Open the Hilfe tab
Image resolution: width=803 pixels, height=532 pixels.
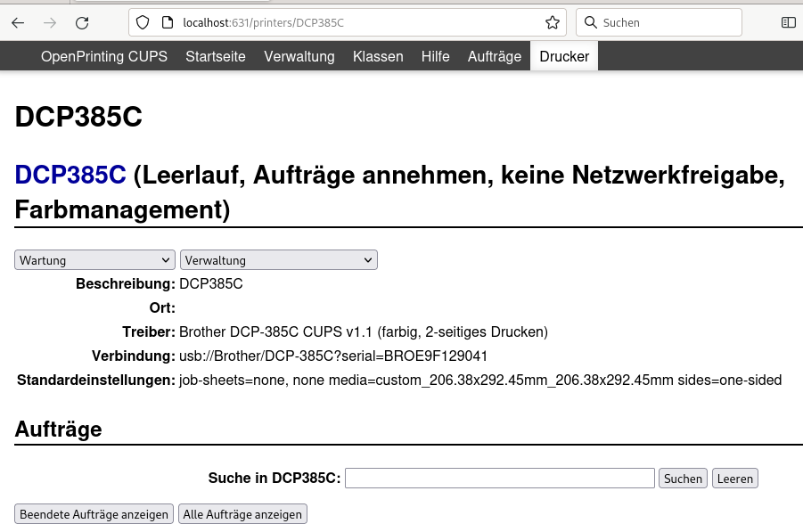[x=435, y=56]
